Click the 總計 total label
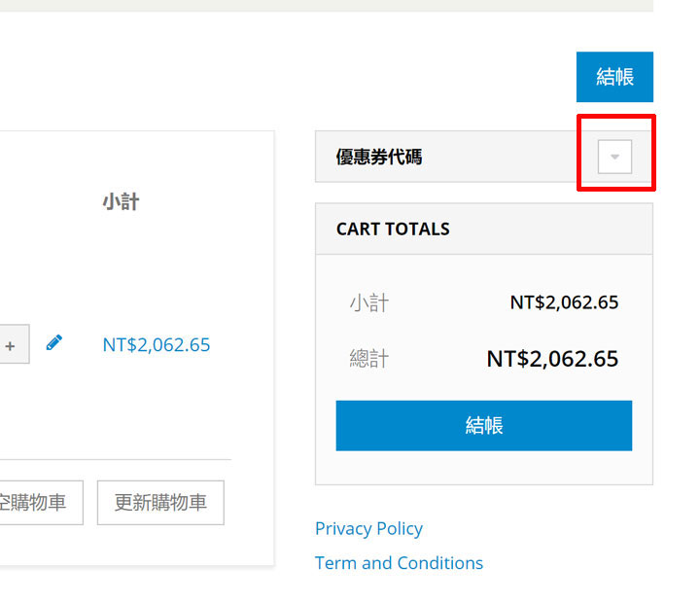This screenshot has width=700, height=603. click(369, 359)
